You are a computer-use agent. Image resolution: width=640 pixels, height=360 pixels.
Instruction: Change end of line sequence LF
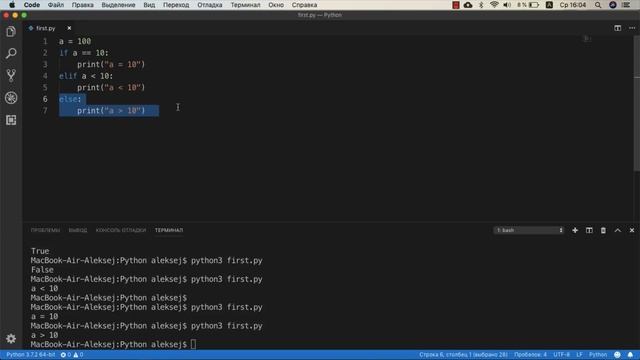point(579,355)
